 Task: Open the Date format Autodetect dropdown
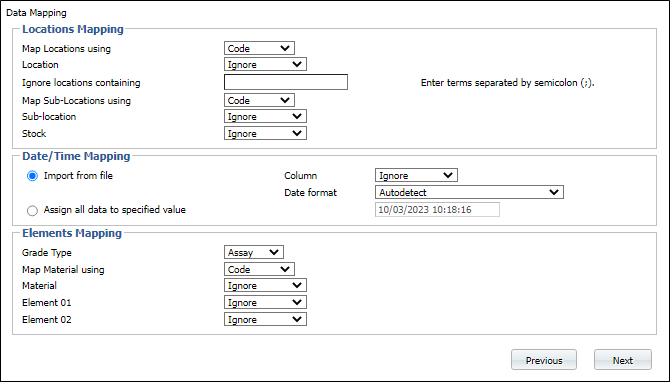click(469, 192)
